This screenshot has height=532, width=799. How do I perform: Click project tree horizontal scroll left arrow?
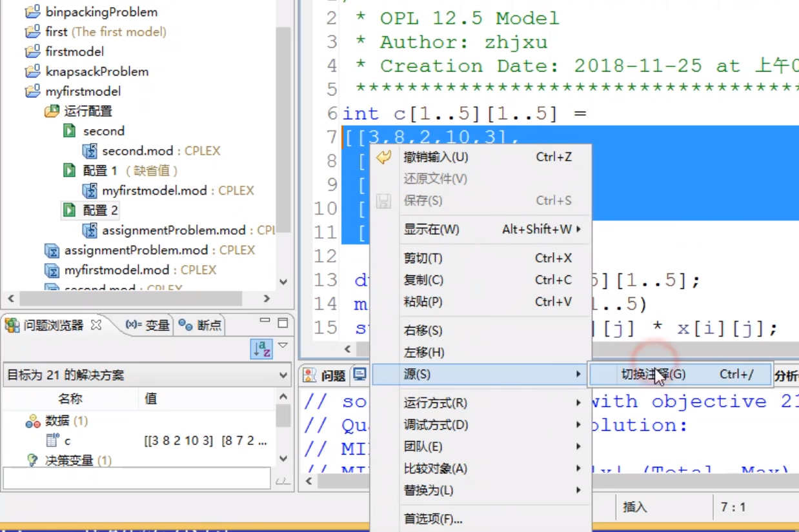tap(10, 299)
